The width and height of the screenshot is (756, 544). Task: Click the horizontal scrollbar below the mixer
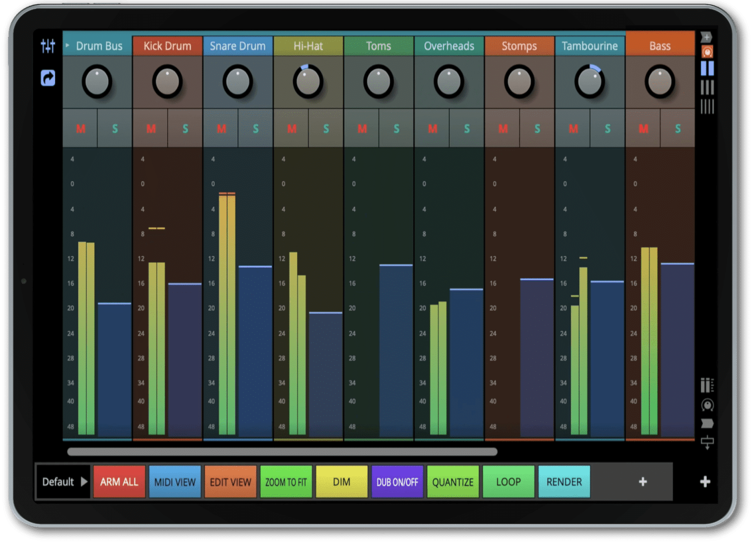click(x=281, y=452)
